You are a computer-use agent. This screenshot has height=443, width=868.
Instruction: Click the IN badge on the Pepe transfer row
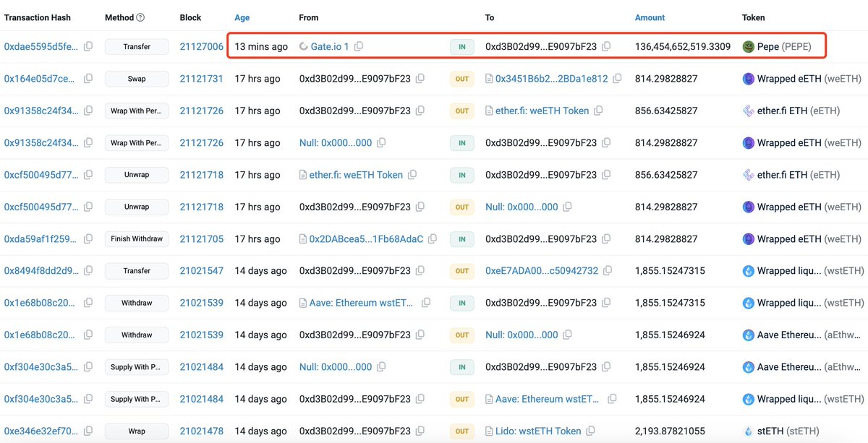461,46
